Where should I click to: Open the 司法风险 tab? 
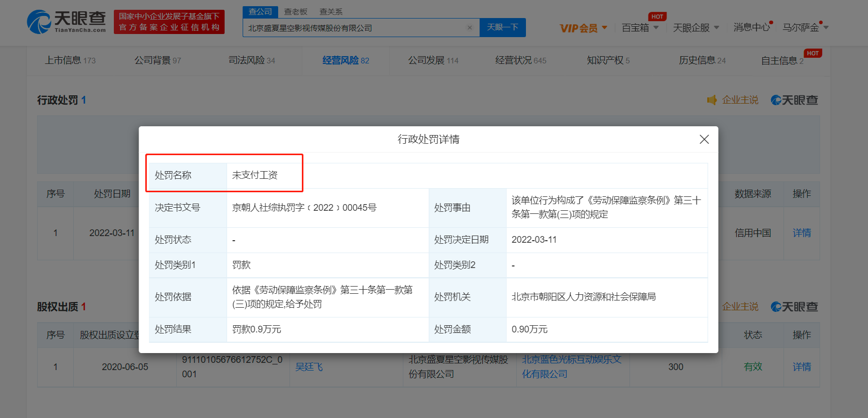coord(251,60)
